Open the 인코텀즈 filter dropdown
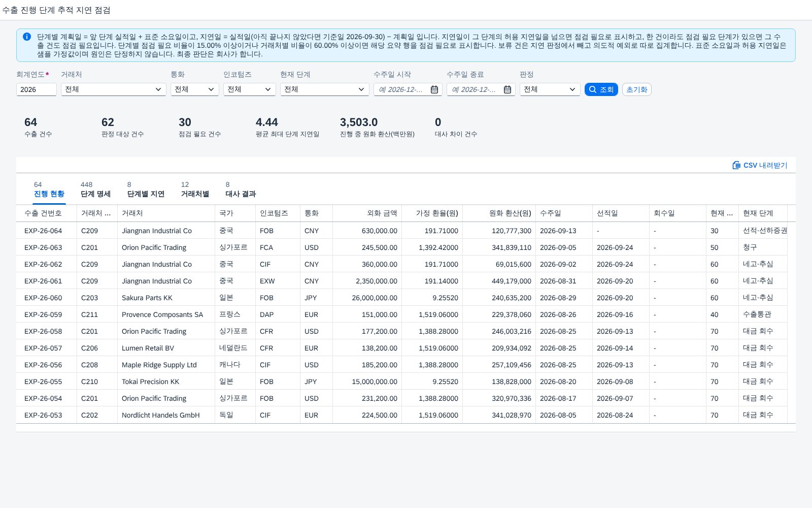This screenshot has width=812, height=508. pos(250,89)
